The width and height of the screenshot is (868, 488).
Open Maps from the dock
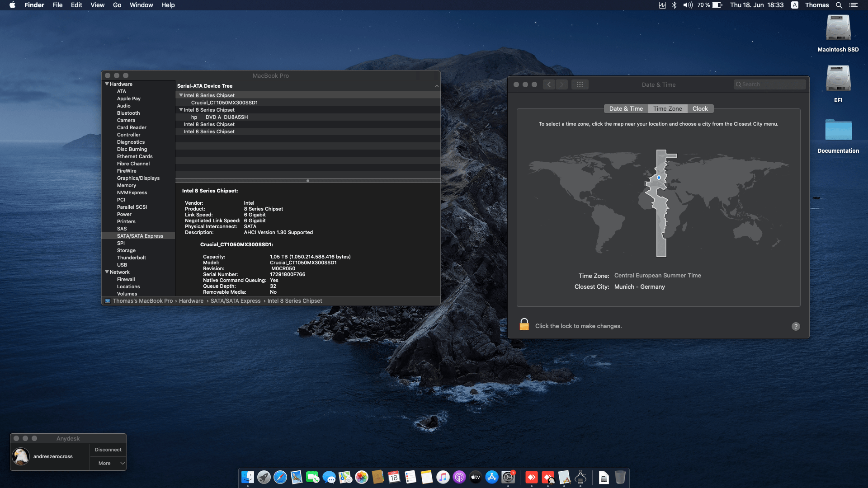pyautogui.click(x=345, y=477)
